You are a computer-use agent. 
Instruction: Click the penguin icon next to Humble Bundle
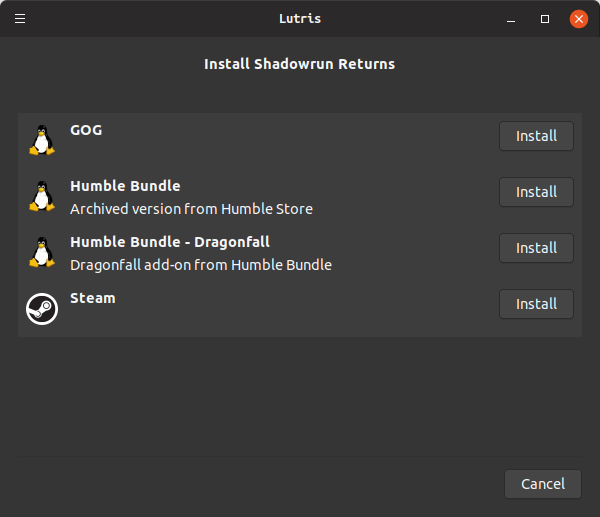click(42, 196)
